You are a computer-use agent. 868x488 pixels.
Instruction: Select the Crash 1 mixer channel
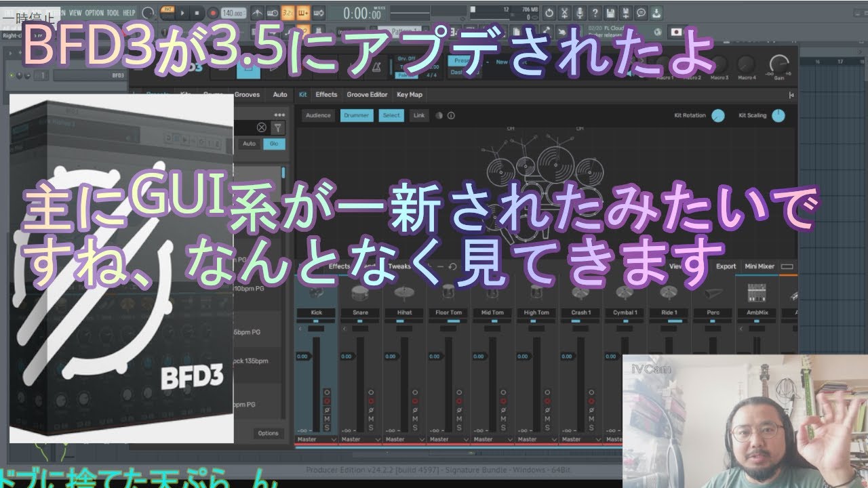click(581, 312)
